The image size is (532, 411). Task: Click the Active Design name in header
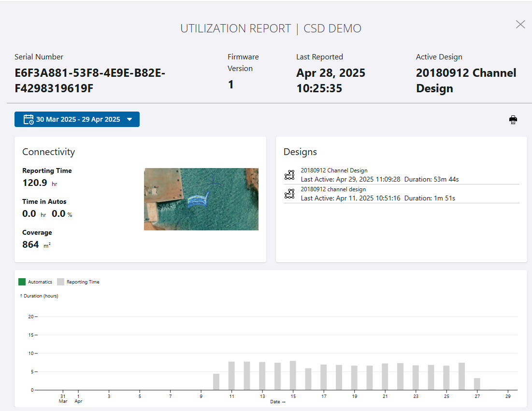point(466,81)
